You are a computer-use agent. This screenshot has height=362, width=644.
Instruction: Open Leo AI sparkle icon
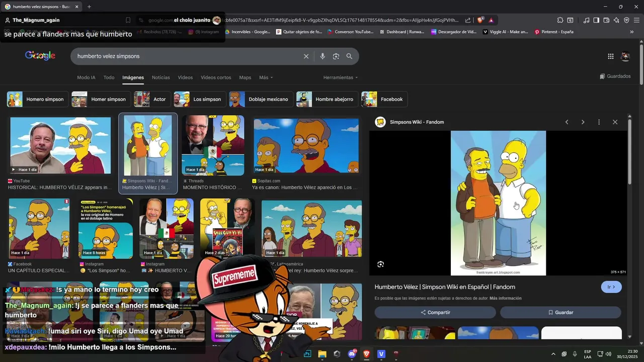point(616,20)
